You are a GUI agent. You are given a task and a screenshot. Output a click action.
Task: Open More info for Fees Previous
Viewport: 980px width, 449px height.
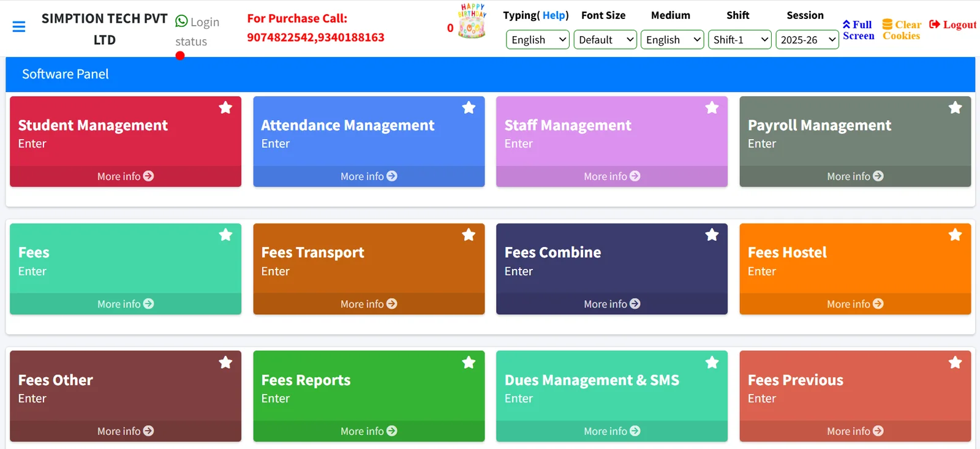point(855,431)
